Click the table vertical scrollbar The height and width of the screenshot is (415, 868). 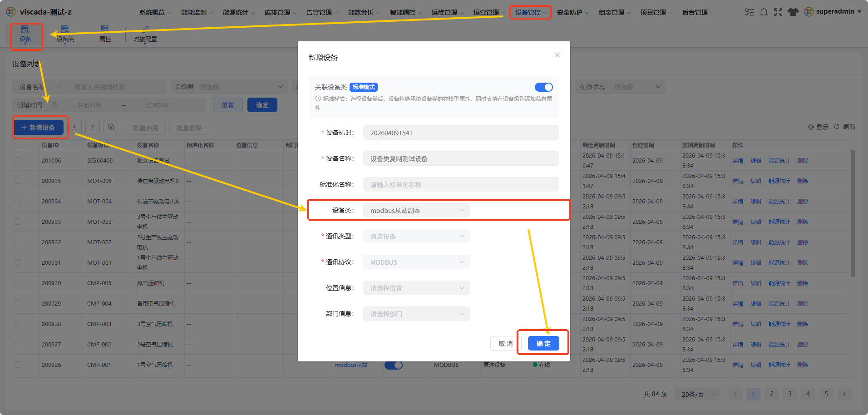click(853, 213)
